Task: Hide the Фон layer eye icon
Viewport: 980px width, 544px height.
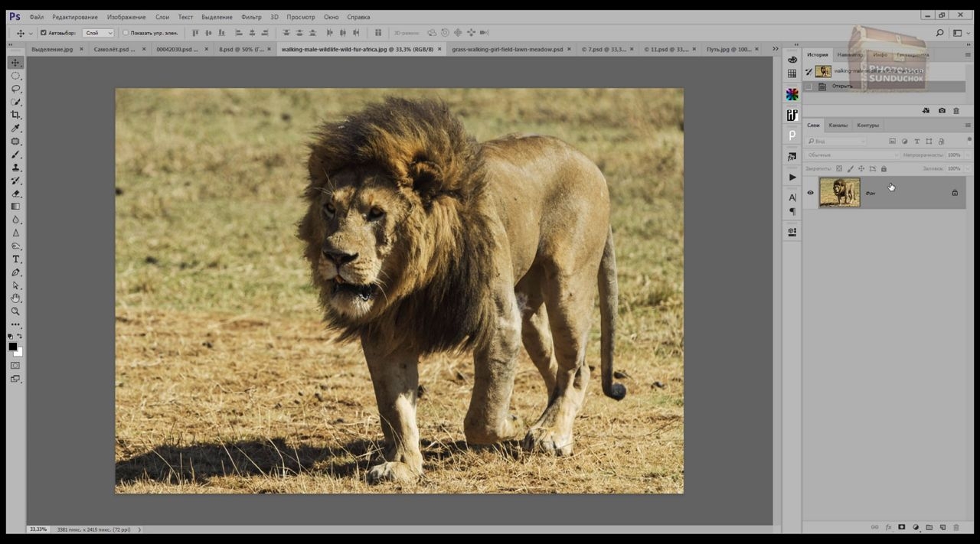Action: (810, 193)
